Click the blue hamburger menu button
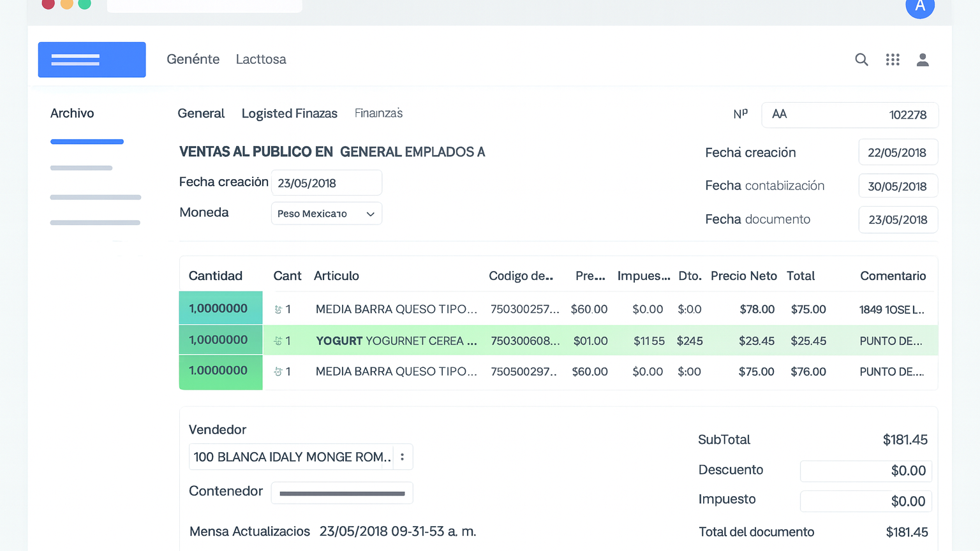The height and width of the screenshot is (551, 980). click(92, 60)
